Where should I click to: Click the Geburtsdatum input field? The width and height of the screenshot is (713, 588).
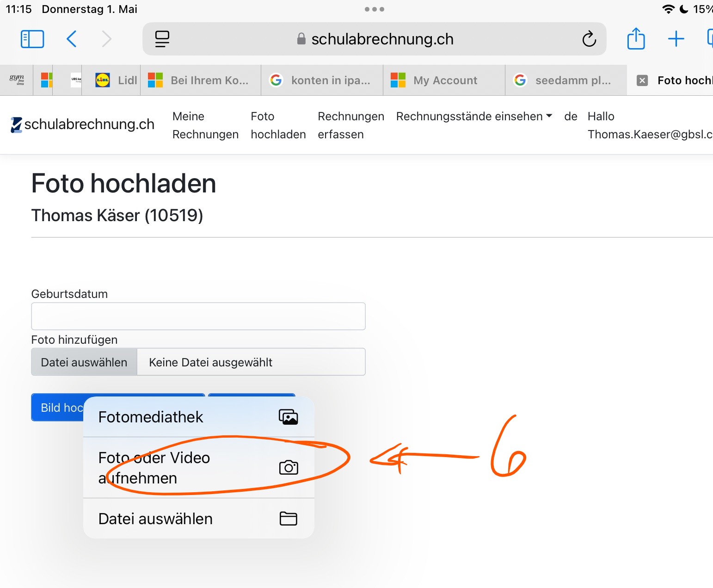pyautogui.click(x=198, y=316)
